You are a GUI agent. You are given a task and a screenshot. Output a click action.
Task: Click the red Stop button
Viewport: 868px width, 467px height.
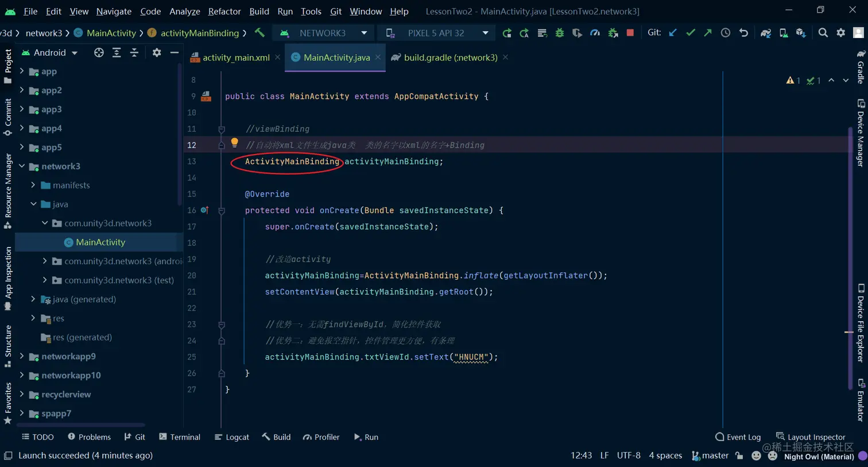coord(630,33)
